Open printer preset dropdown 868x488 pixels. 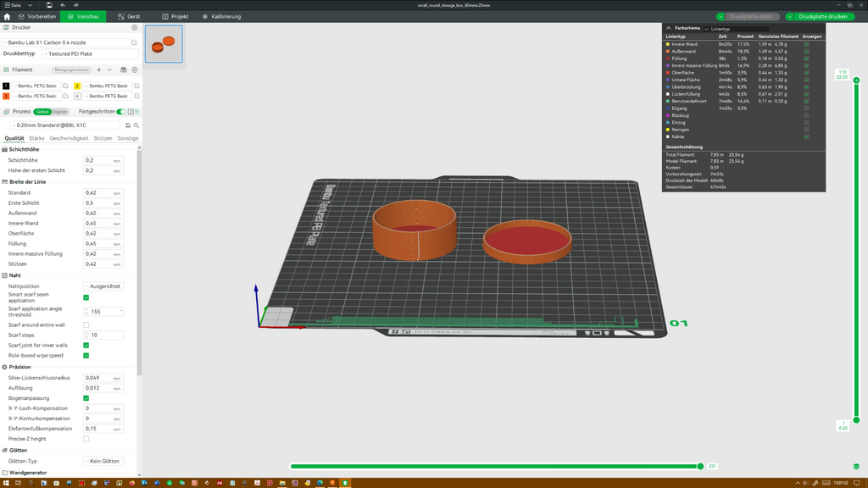click(x=65, y=42)
